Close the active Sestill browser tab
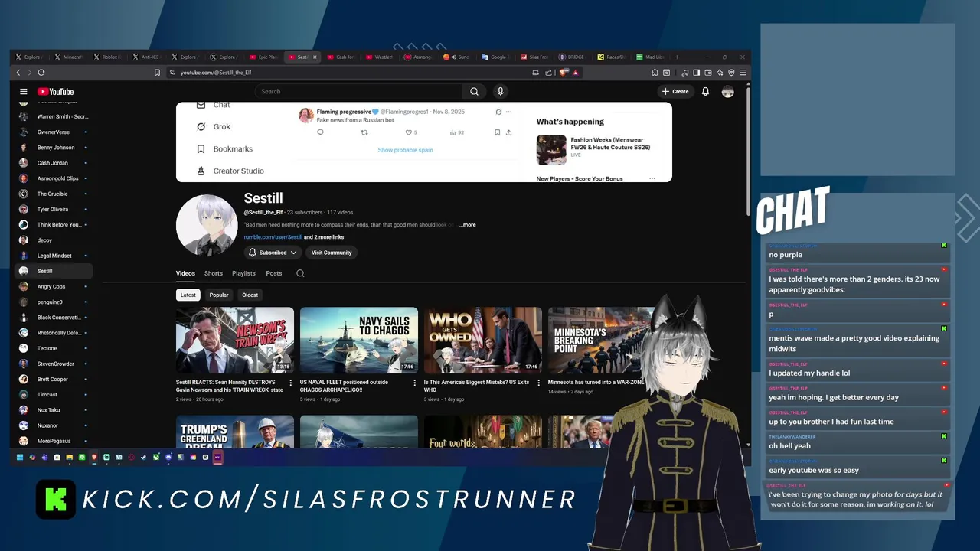The width and height of the screenshot is (980, 551). tap(315, 57)
